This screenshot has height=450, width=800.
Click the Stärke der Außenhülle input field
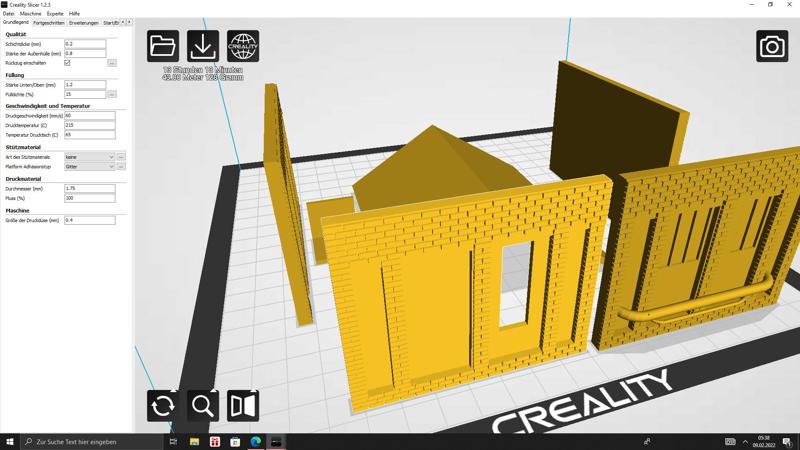point(85,53)
